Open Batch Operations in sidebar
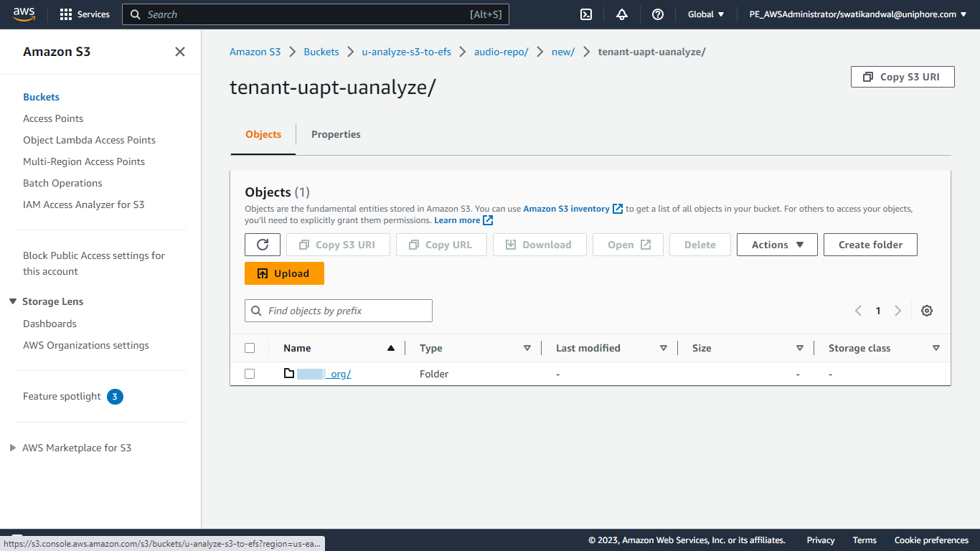 click(62, 183)
